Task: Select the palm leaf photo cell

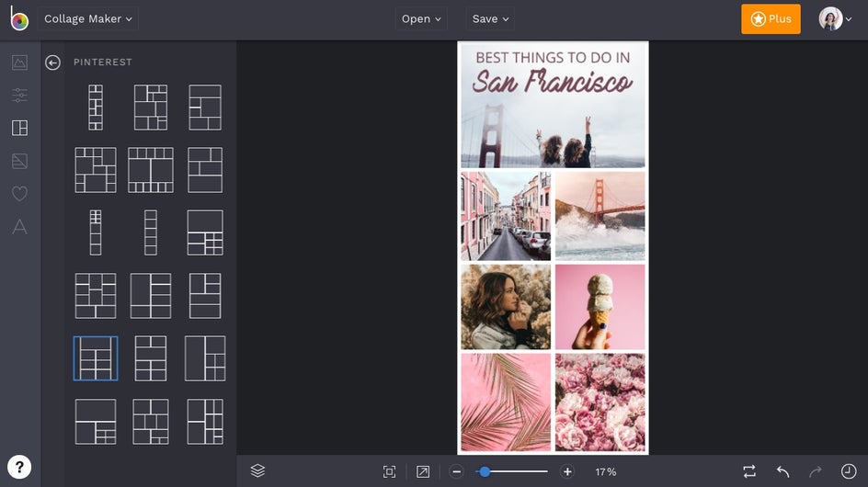Action: [x=506, y=402]
